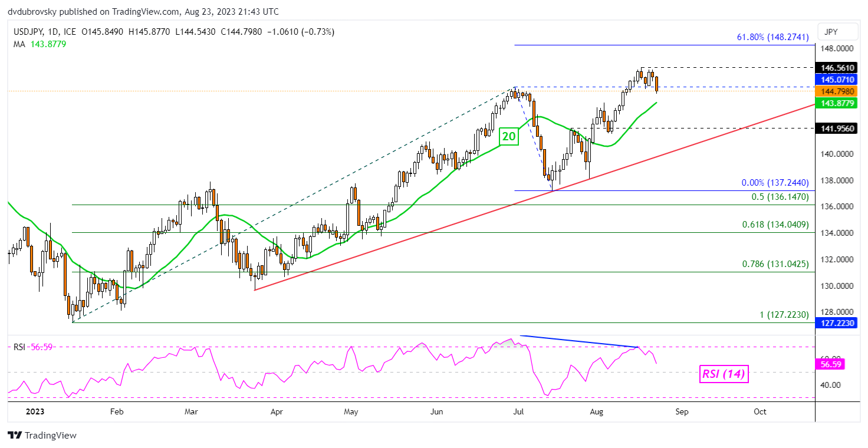The height and width of the screenshot is (448, 868).
Task: Click the '2023' label on time axis
Action: pos(25,411)
